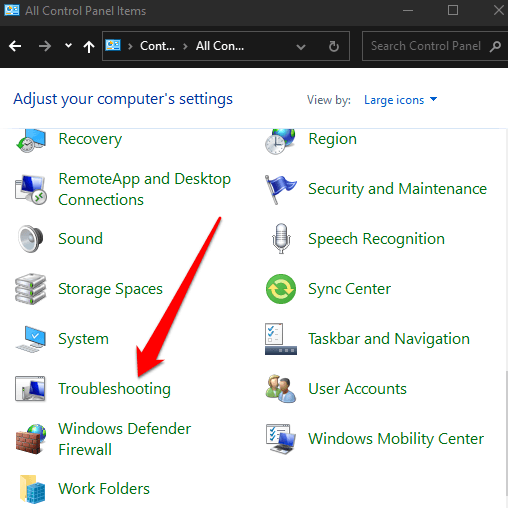Open the Windows Defender Firewall link
The image size is (508, 508).
click(124, 439)
